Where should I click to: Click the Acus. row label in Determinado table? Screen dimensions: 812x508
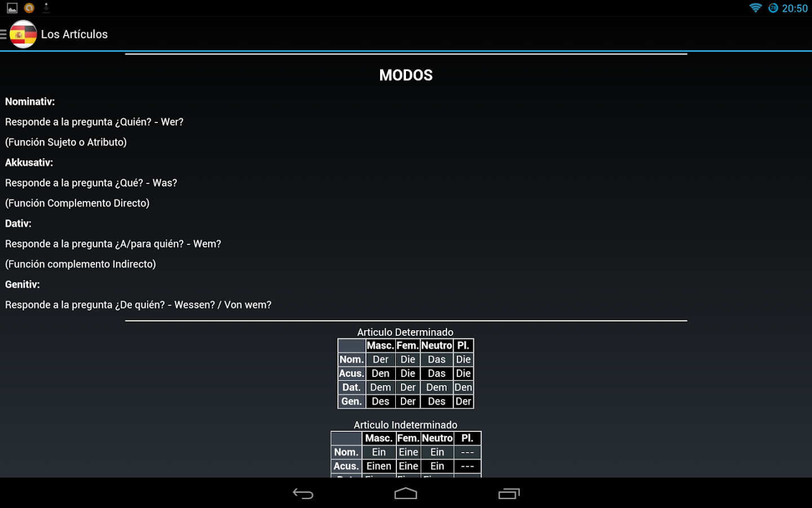click(351, 374)
